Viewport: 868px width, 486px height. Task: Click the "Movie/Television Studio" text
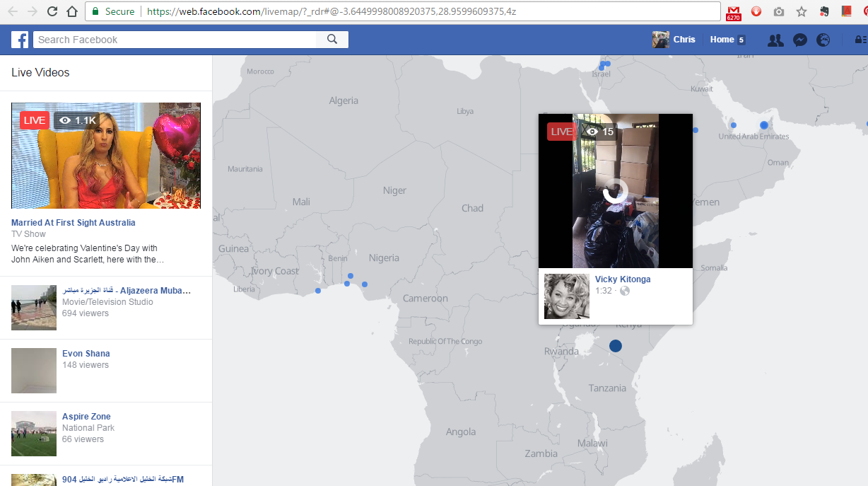pos(107,302)
